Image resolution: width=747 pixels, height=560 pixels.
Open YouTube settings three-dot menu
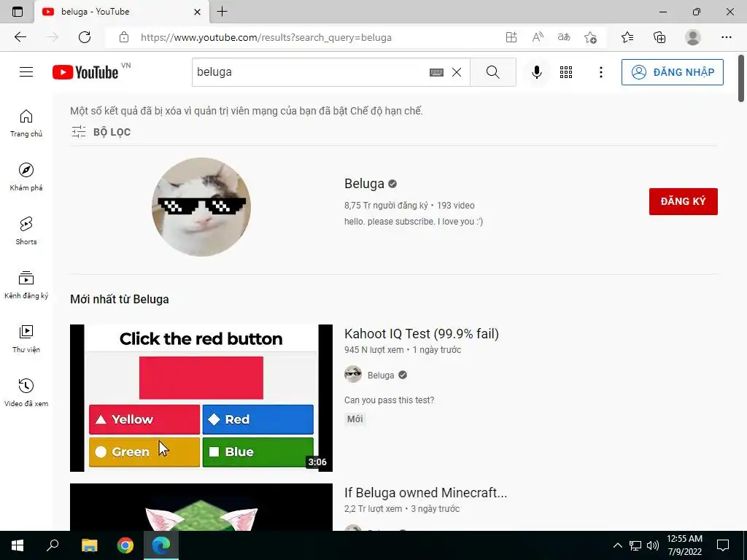click(601, 72)
